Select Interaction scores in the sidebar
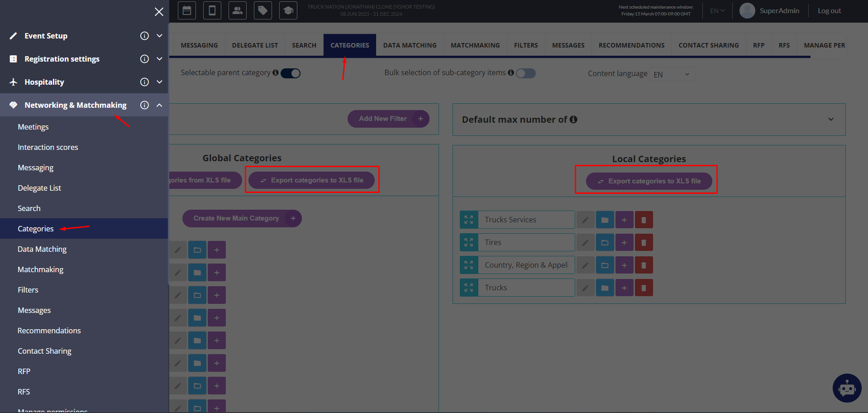The height and width of the screenshot is (413, 868). 48,147
